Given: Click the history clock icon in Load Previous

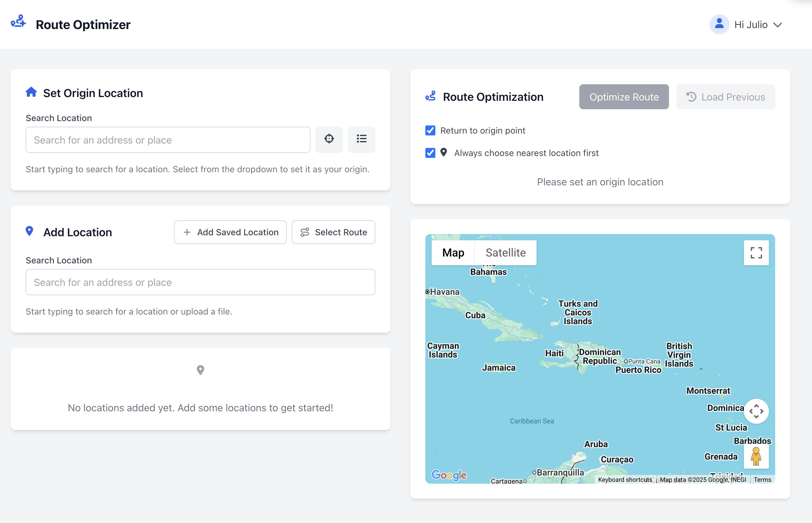Looking at the screenshot, I should point(691,97).
